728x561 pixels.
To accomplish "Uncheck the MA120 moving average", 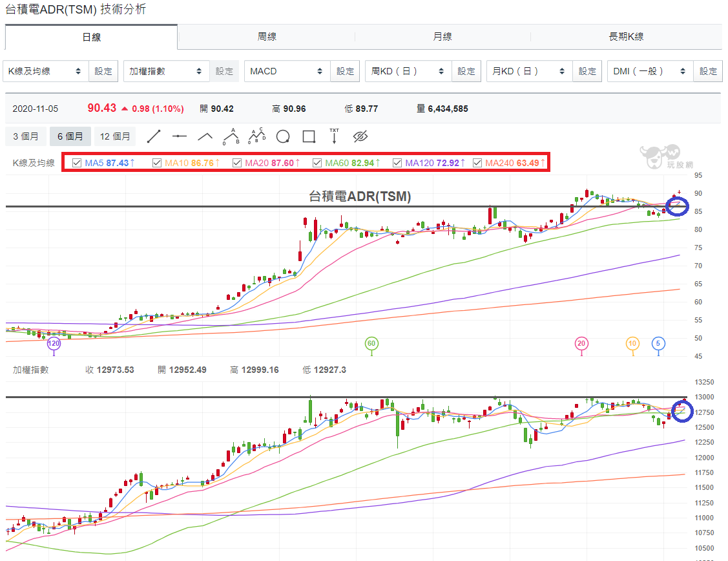I will (397, 163).
